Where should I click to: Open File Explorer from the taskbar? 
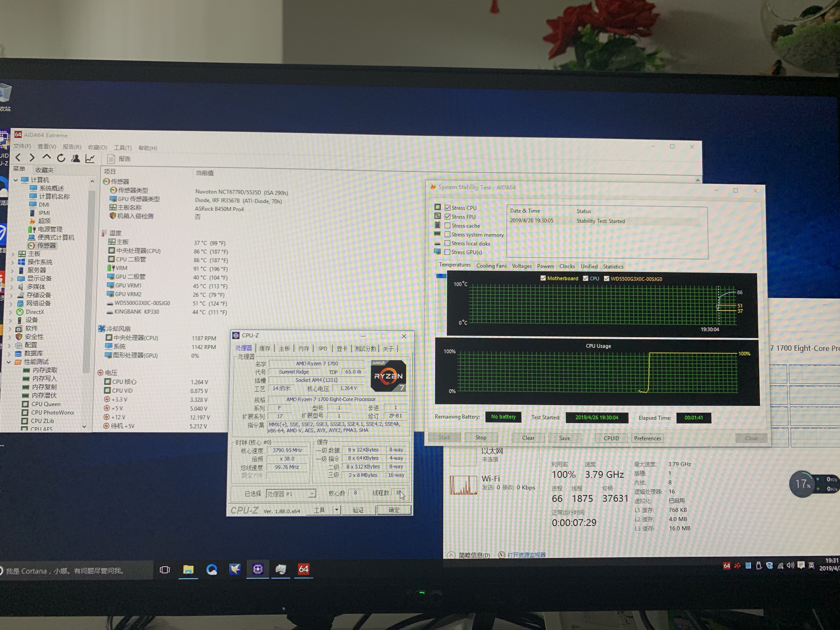pyautogui.click(x=188, y=569)
